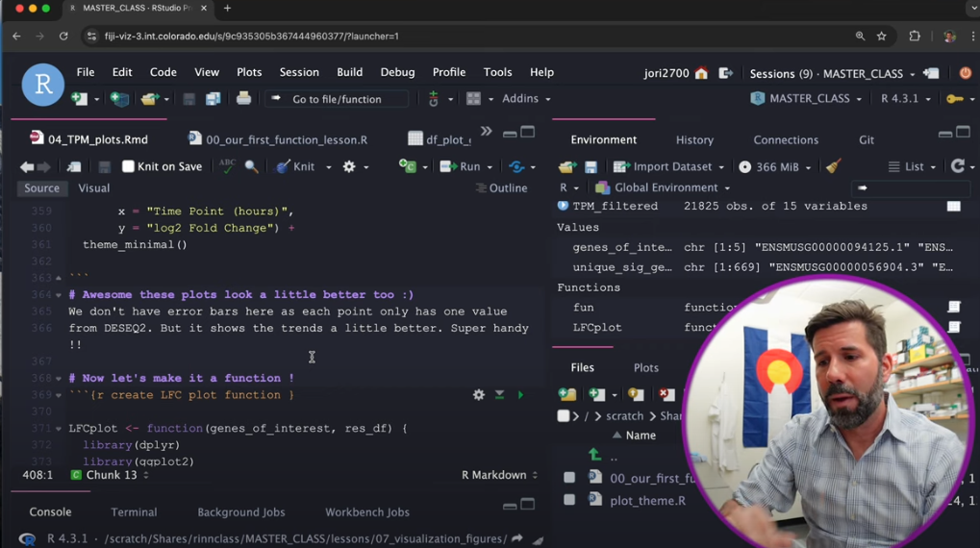The image size is (980, 548).
Task: Click the print document icon
Action: [243, 98]
